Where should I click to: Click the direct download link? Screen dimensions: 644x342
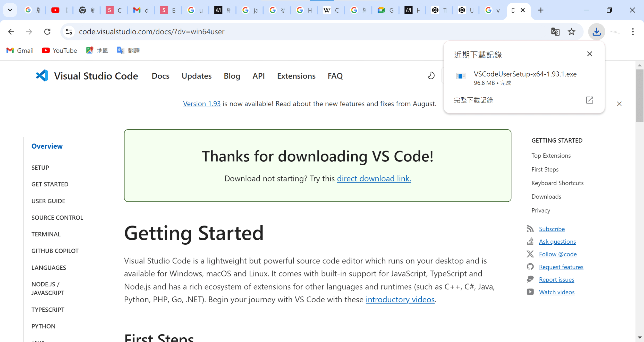(374, 178)
